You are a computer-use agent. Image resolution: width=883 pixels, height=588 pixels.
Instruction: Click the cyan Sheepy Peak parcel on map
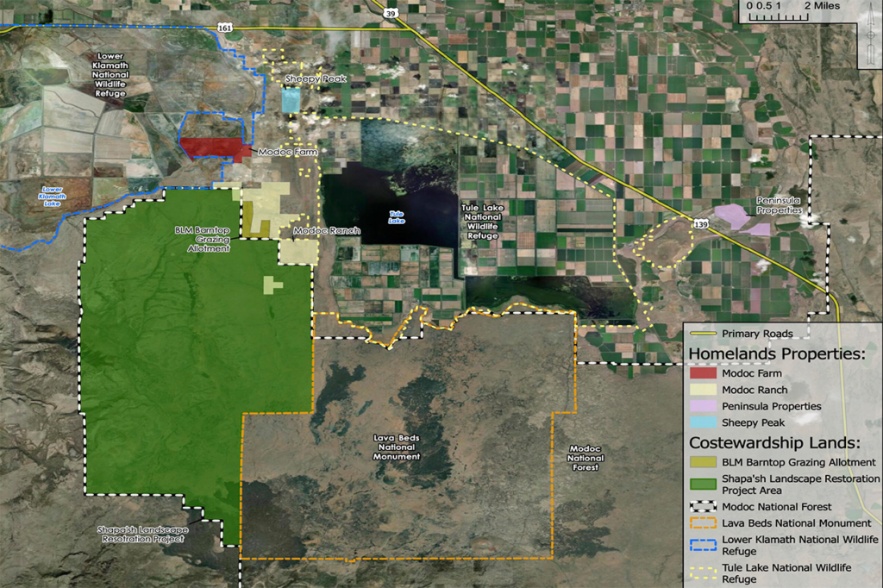(291, 100)
